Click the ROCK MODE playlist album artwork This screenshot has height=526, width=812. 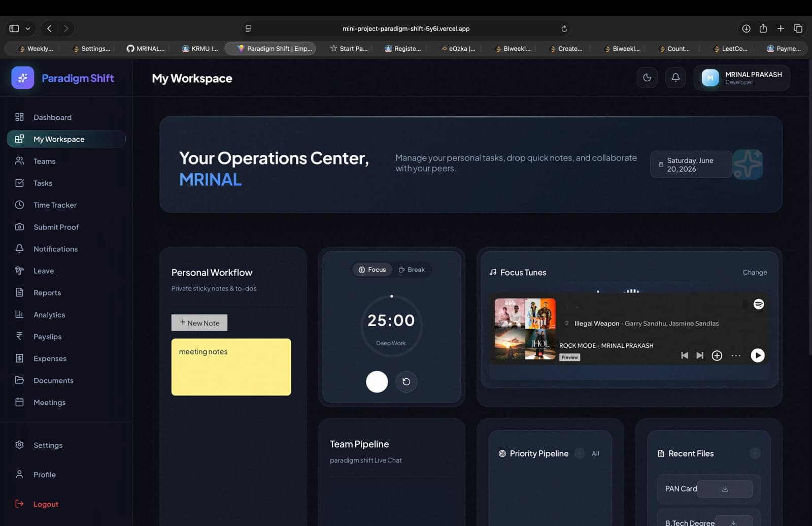coord(525,329)
